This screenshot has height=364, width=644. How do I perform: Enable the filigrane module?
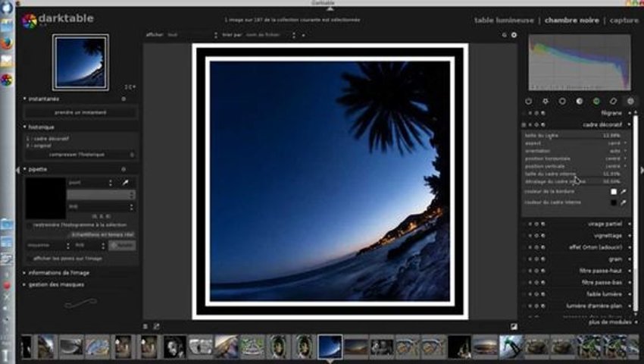coord(524,113)
